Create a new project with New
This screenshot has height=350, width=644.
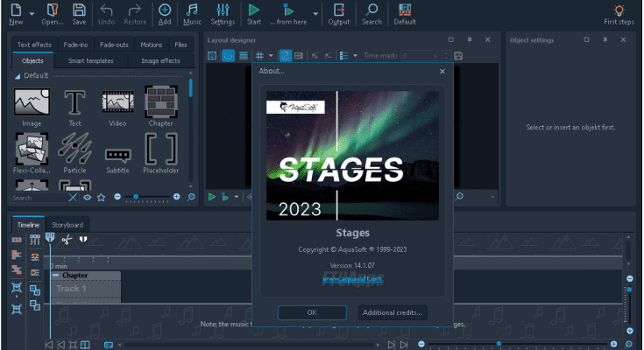click(x=16, y=14)
